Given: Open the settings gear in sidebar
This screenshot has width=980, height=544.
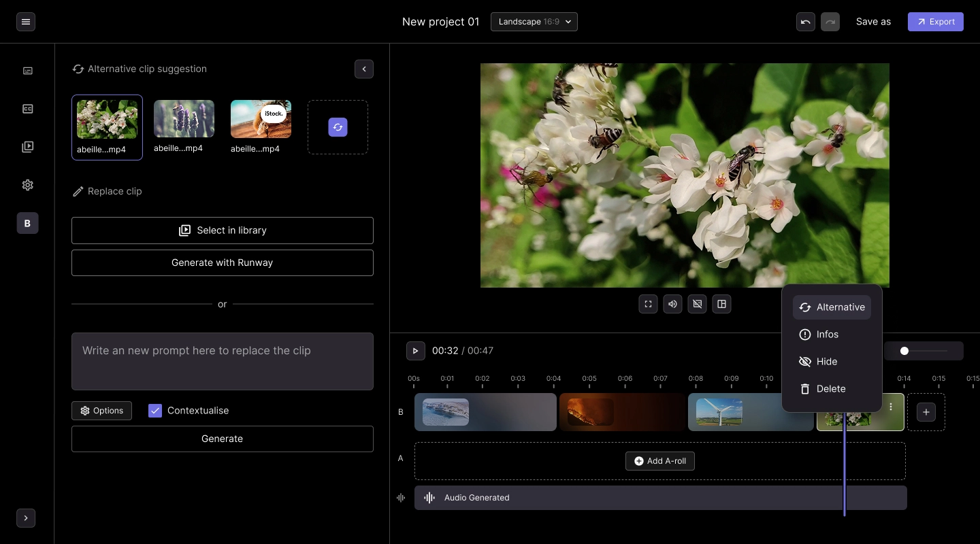Looking at the screenshot, I should pyautogui.click(x=28, y=185).
